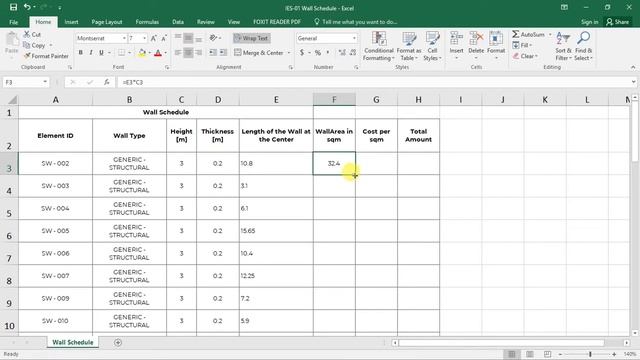
Task: Apply percent style
Action: [x=318, y=53]
